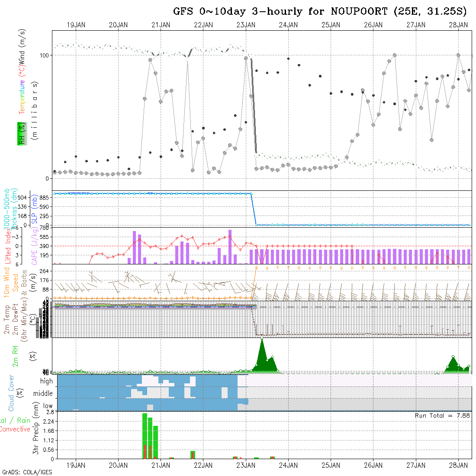The width and height of the screenshot is (476, 476).
Task: Click the purple 'CAPE (J/kg)' label
Action: (x=35, y=246)
